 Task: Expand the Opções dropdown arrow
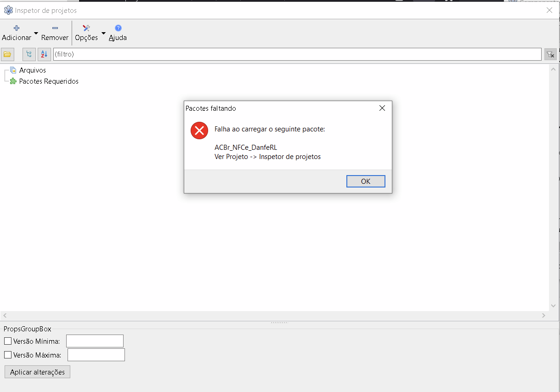(103, 34)
